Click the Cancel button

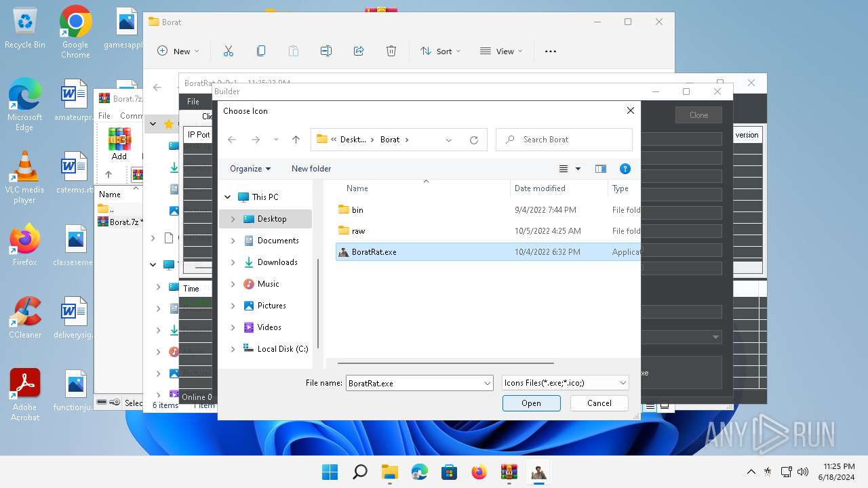(x=599, y=403)
